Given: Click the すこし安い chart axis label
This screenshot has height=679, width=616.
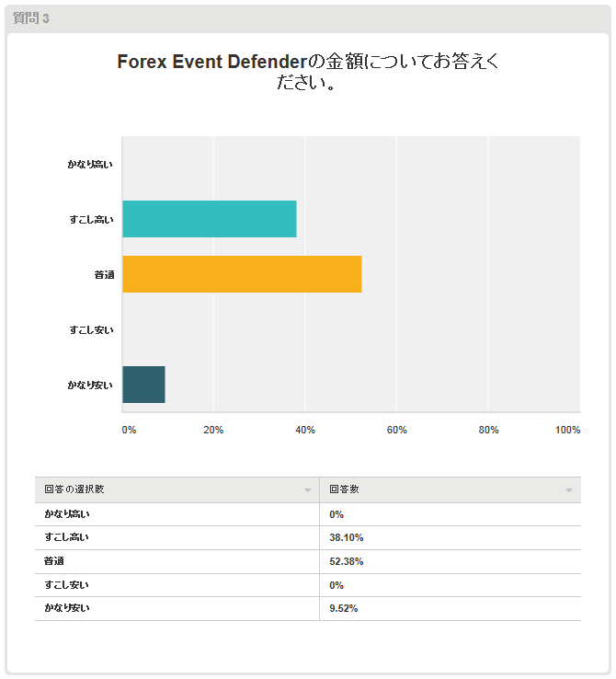Looking at the screenshot, I should [x=92, y=329].
